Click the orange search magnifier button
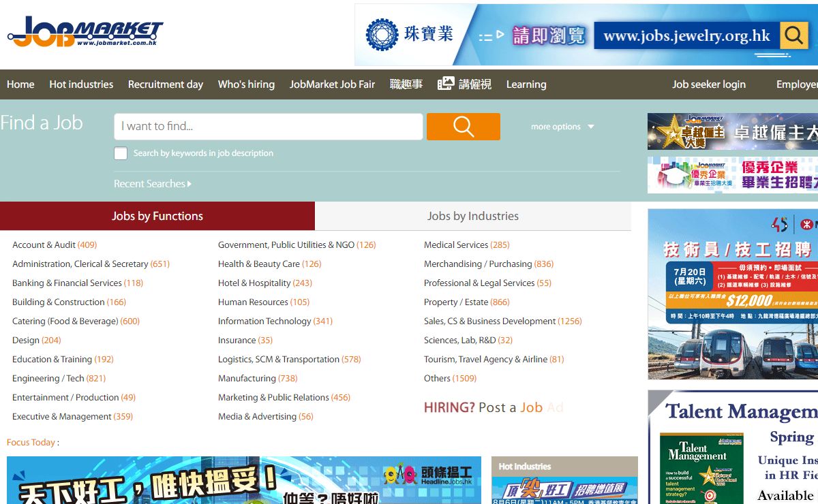This screenshot has width=818, height=504. point(464,127)
